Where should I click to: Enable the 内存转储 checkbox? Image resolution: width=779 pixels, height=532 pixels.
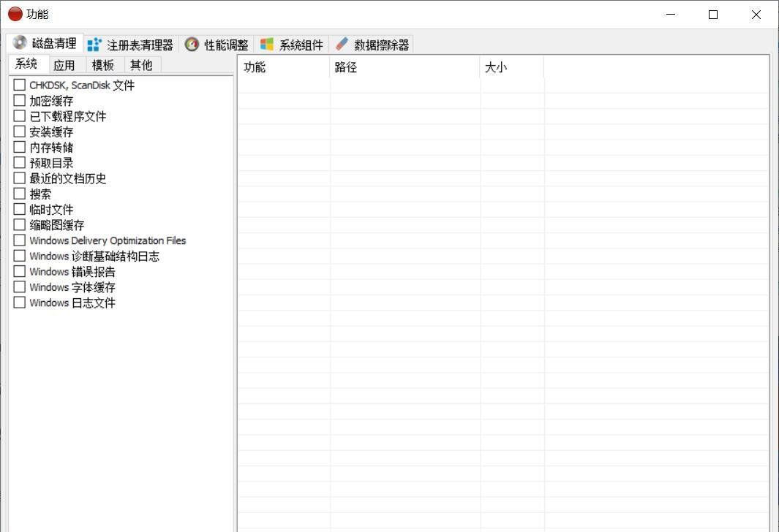pos(19,147)
